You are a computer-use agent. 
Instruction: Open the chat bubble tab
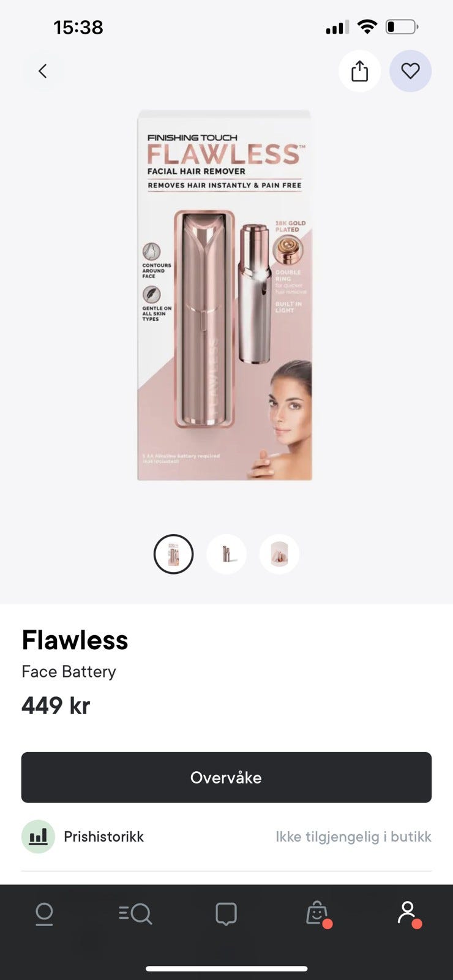pyautogui.click(x=226, y=914)
